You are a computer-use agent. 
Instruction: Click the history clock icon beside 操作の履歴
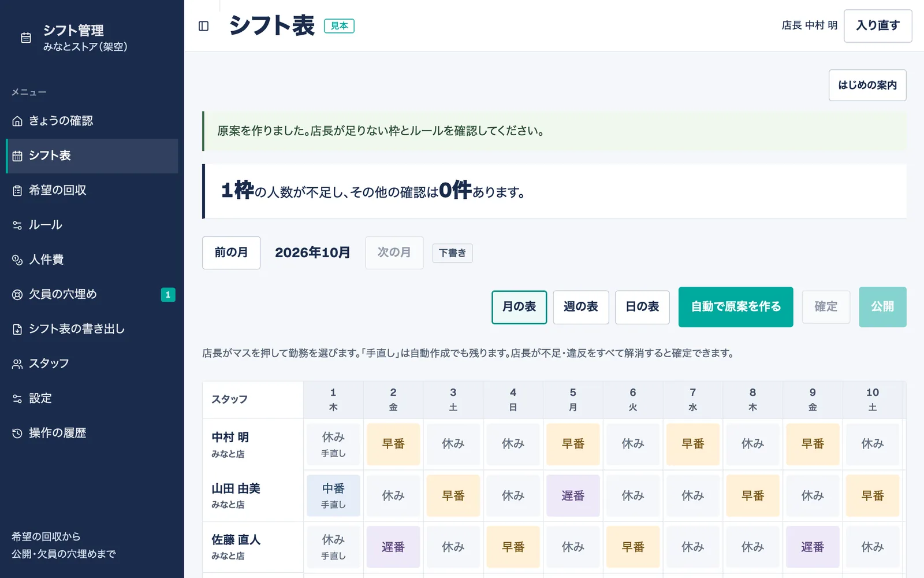pyautogui.click(x=17, y=433)
